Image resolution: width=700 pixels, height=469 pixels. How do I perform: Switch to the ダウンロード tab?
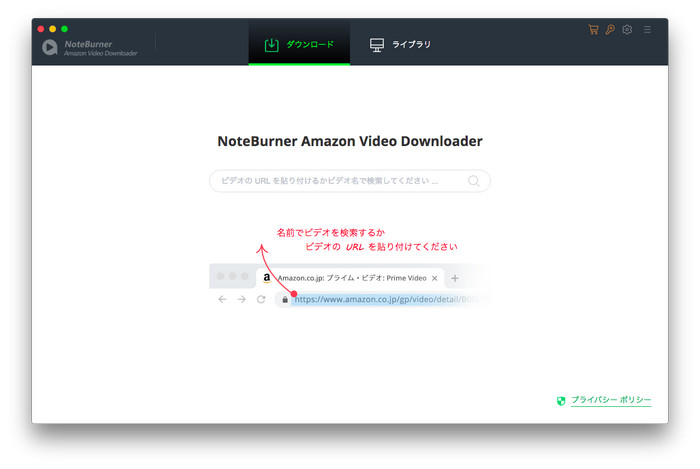[x=299, y=44]
